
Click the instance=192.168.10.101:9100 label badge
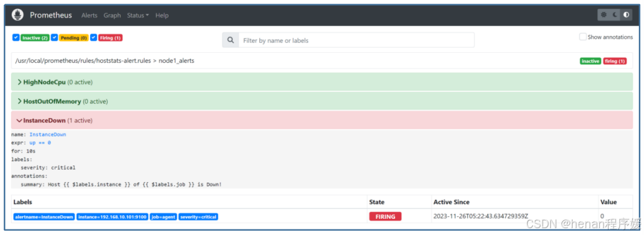[112, 216]
